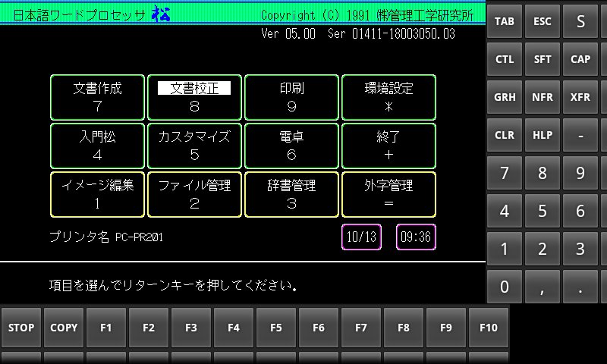This screenshot has width=607, height=364.
Task: Click the プリンタ名 PC-PR201 text
Action: pyautogui.click(x=106, y=237)
